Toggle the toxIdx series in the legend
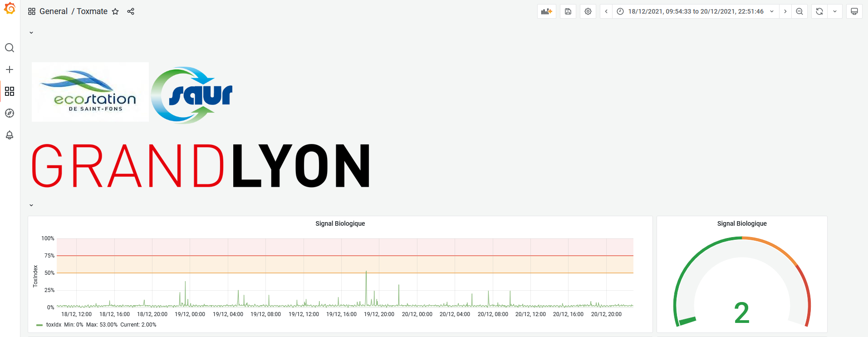Viewport: 868px width, 337px height. point(54,325)
